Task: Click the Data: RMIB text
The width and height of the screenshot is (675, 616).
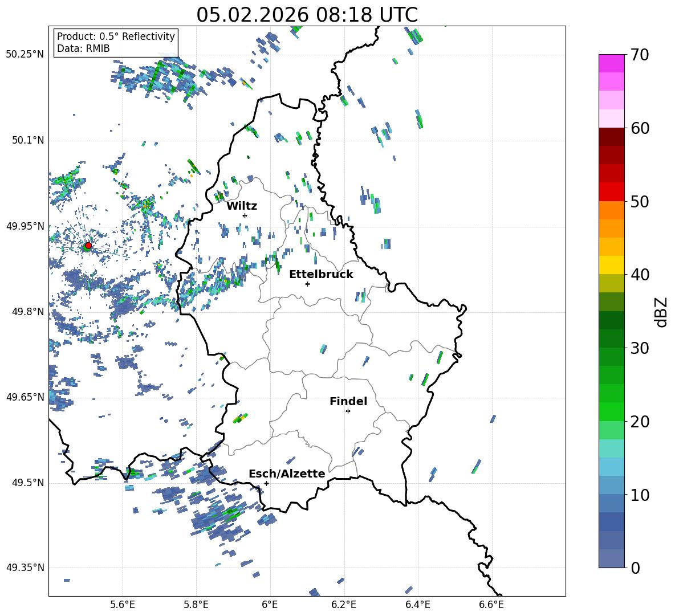Action: coord(83,48)
